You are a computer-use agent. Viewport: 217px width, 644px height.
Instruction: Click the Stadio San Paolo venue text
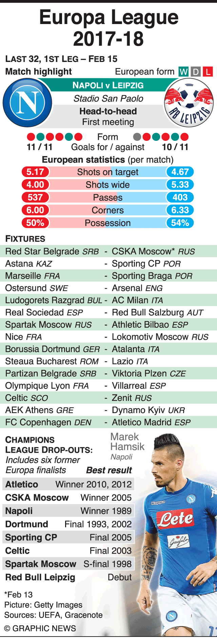click(x=108, y=99)
